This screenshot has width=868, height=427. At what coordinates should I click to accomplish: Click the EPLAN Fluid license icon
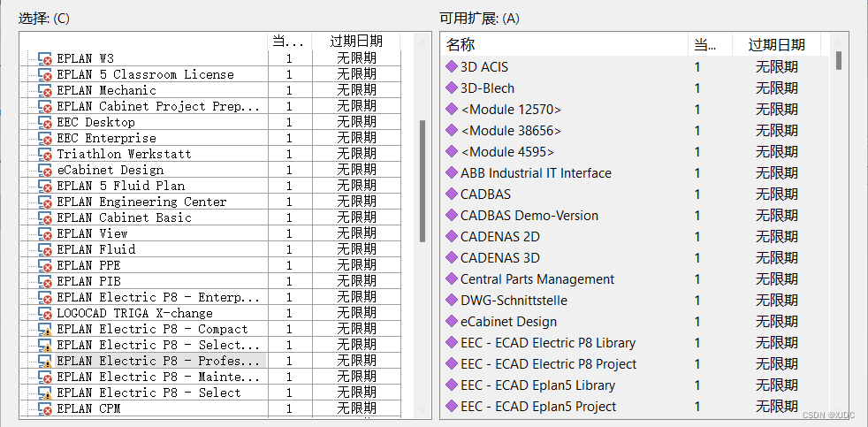(45, 250)
